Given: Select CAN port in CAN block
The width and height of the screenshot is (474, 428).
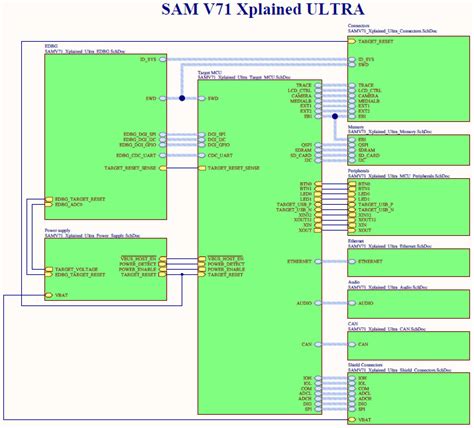Looking at the screenshot, I should [352, 344].
